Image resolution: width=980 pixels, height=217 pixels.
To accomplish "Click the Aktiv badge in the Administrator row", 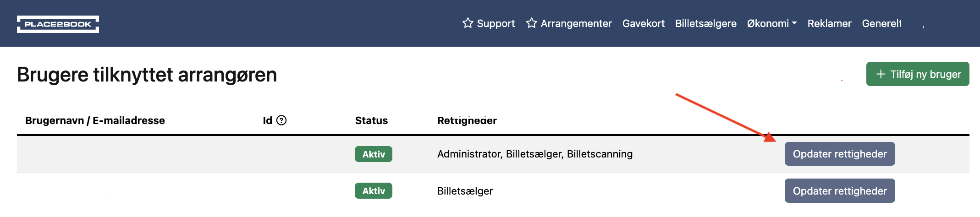I will click(x=373, y=154).
